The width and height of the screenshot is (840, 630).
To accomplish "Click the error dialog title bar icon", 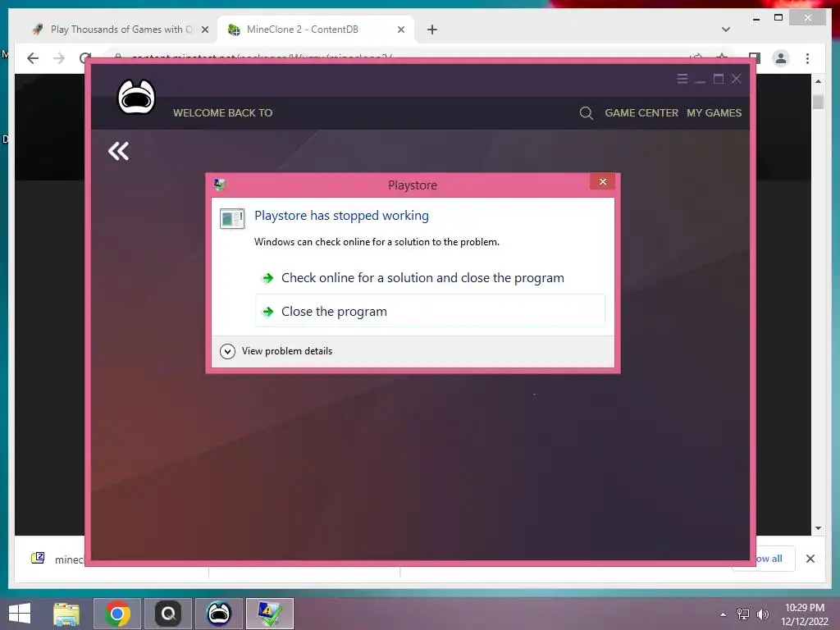I will click(x=219, y=185).
